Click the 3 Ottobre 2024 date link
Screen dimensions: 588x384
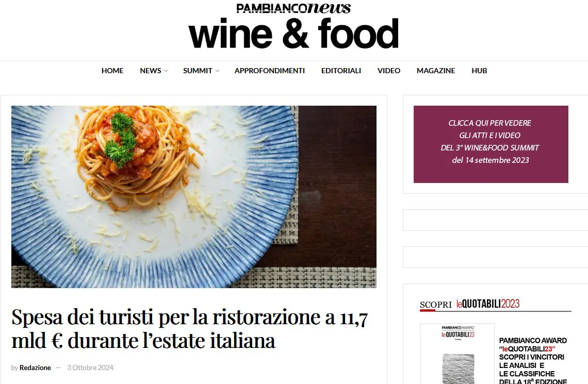coord(90,368)
